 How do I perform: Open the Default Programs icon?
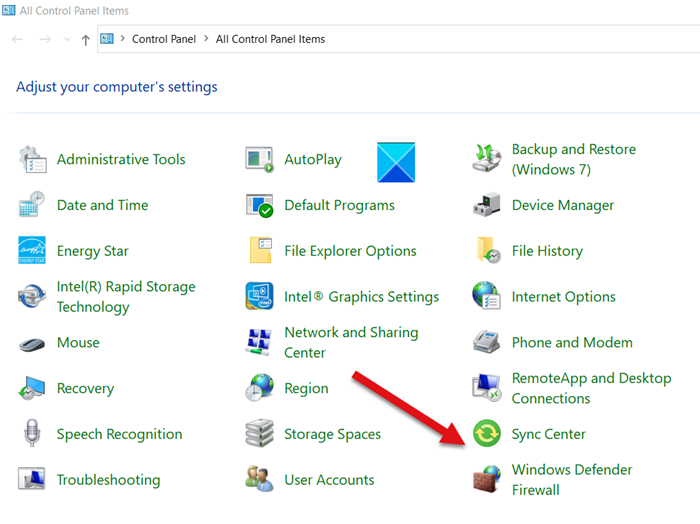click(x=259, y=205)
